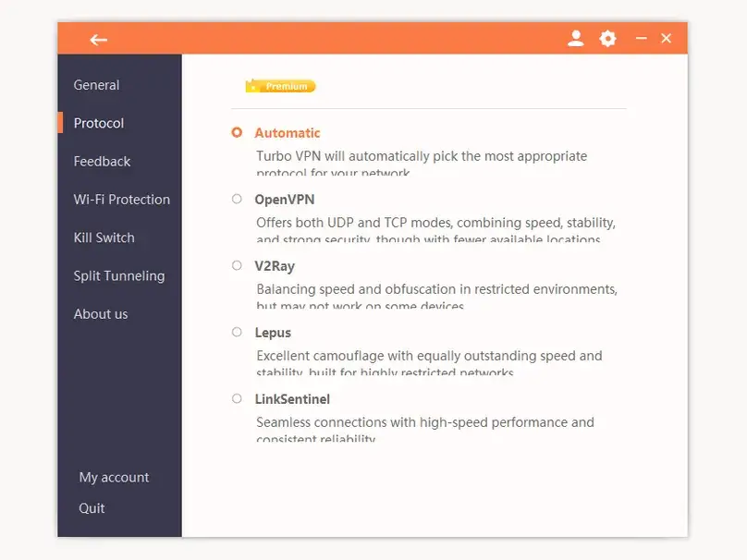Go back with the arrow icon
Screen dimensions: 747x560
(x=99, y=40)
